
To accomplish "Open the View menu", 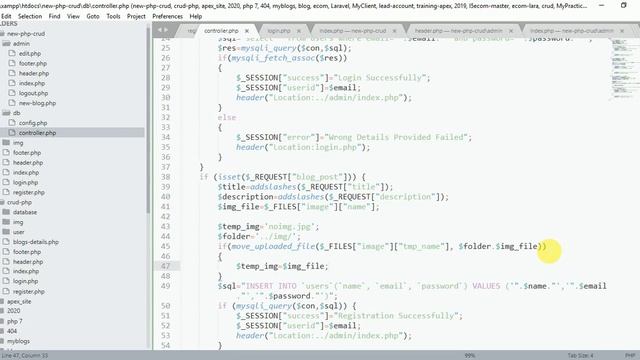I will pos(73,16).
